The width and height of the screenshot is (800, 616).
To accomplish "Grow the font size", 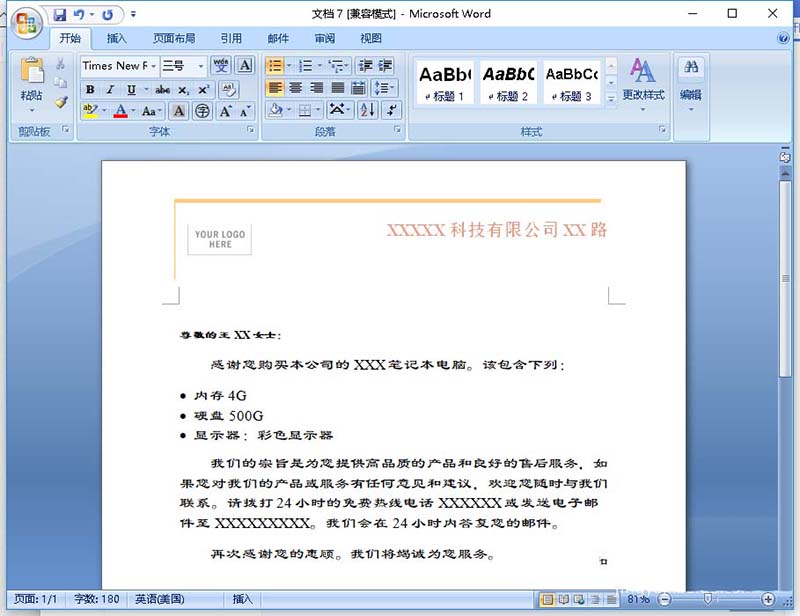I will [x=226, y=111].
